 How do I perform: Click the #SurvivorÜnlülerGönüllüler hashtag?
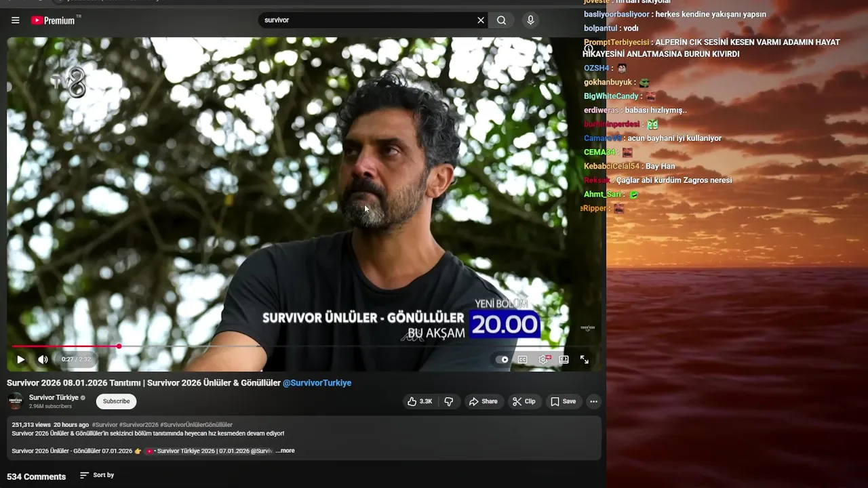(x=196, y=425)
